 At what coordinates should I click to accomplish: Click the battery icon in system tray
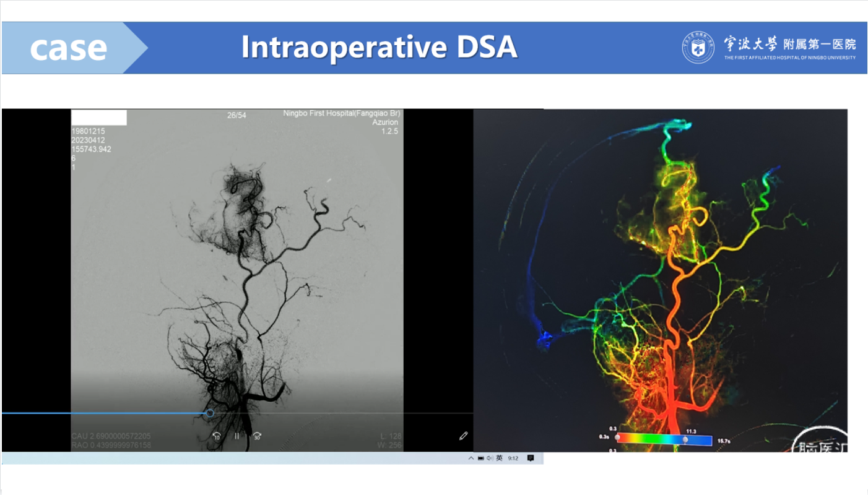(x=480, y=458)
